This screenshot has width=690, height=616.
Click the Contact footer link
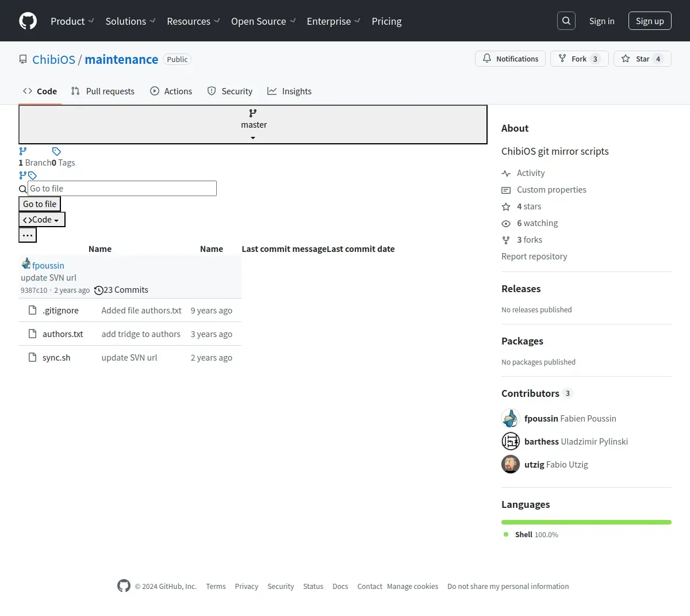(x=370, y=586)
